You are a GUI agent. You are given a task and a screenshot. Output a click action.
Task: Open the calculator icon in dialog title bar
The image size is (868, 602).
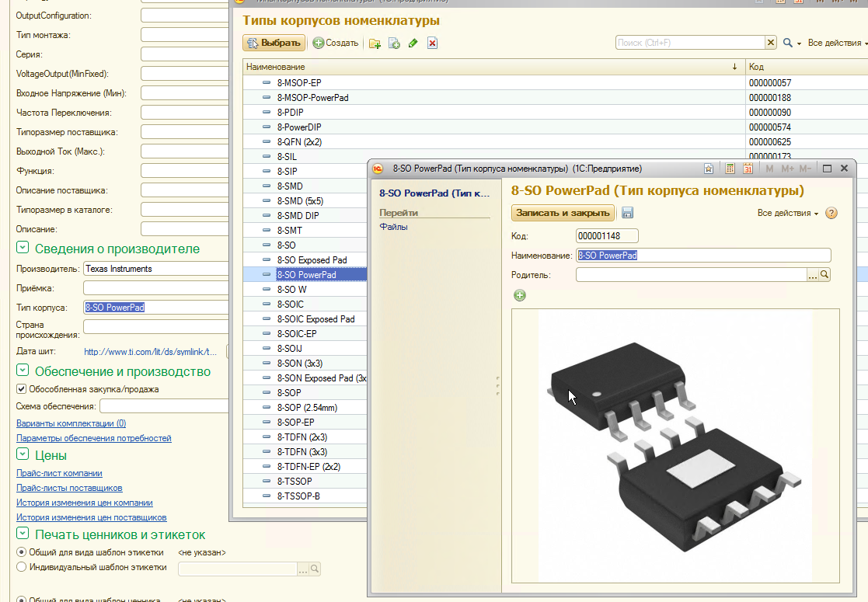coord(730,169)
